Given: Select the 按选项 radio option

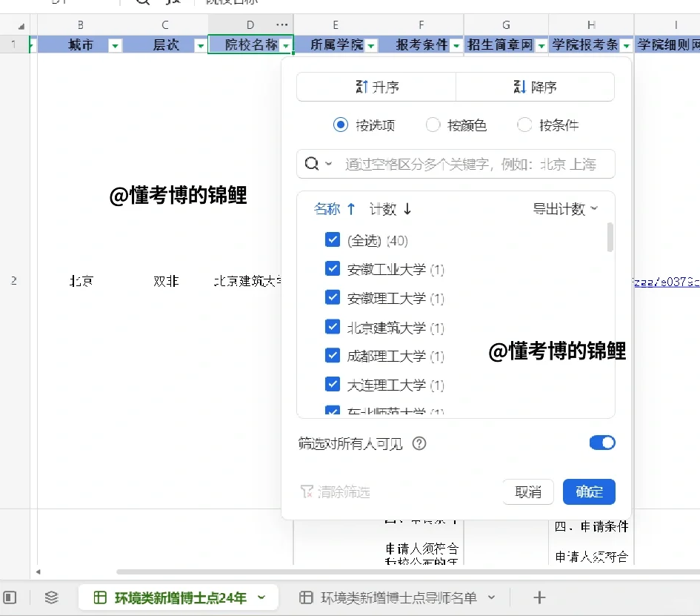Looking at the screenshot, I should pyautogui.click(x=341, y=125).
